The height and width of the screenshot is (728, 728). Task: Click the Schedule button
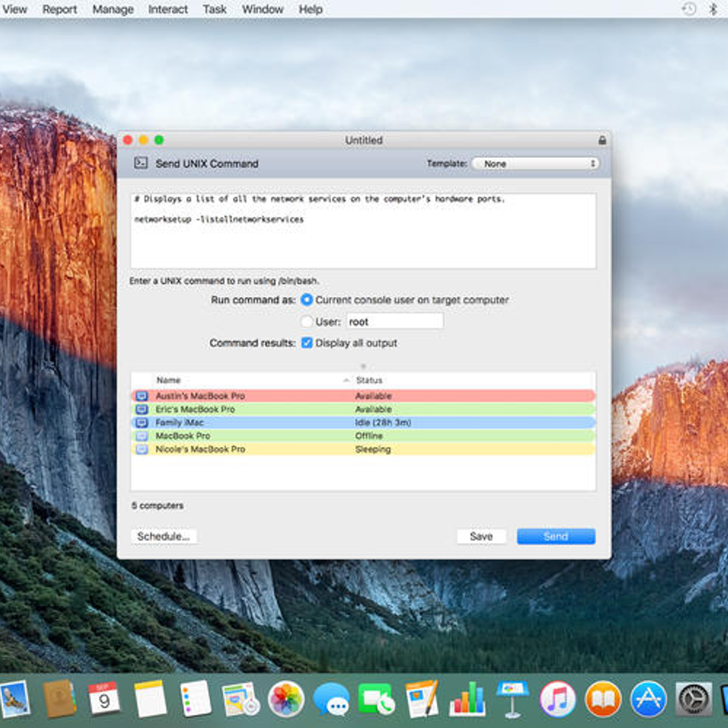click(x=164, y=536)
